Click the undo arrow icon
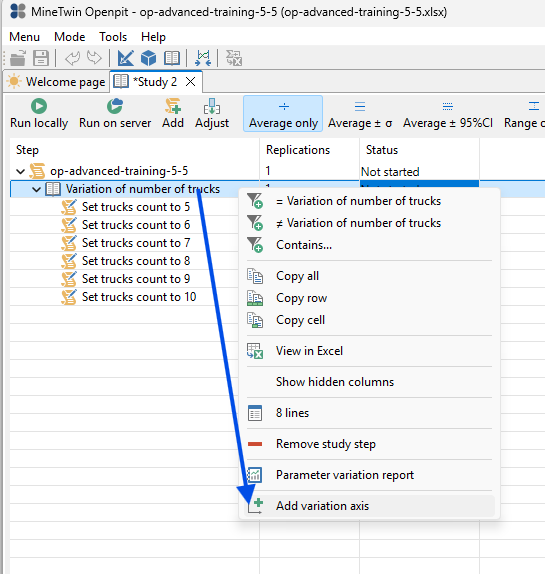Viewport: 545px width, 574px height. 72,58
